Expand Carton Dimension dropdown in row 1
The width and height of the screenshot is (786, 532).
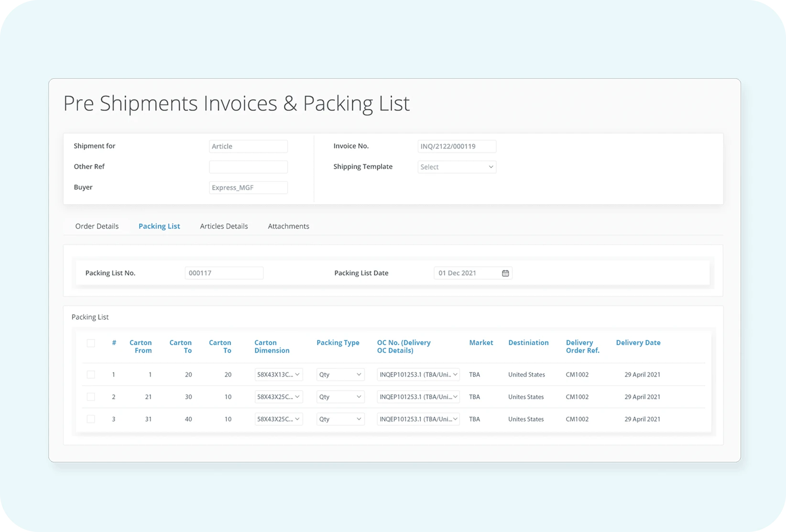[x=278, y=375]
